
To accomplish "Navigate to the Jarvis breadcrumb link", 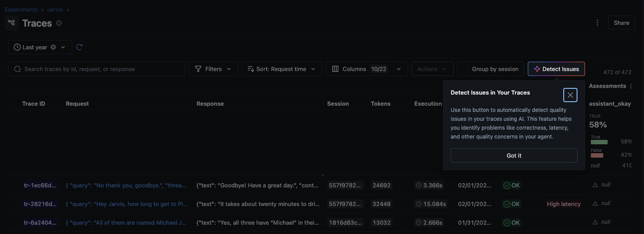I will click(x=55, y=9).
